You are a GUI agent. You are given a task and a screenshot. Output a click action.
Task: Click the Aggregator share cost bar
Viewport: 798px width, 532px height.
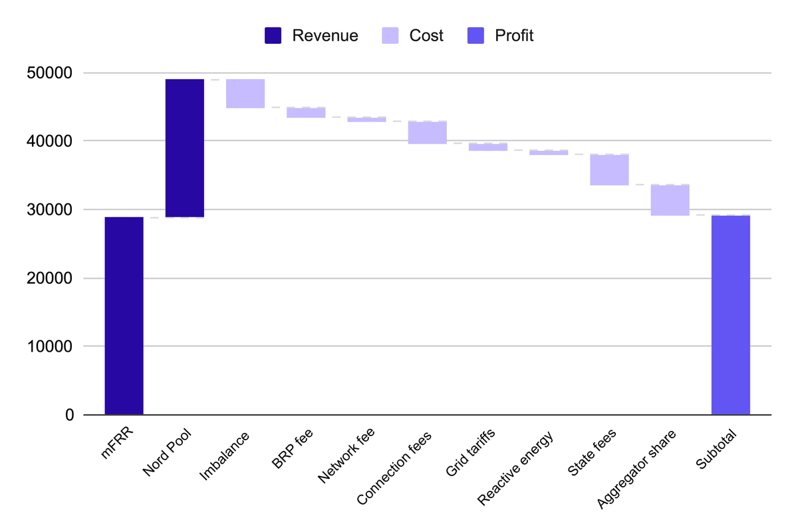pyautogui.click(x=670, y=200)
